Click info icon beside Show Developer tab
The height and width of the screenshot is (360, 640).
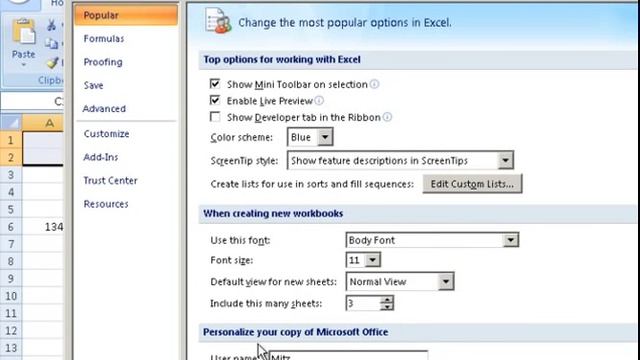(x=387, y=117)
